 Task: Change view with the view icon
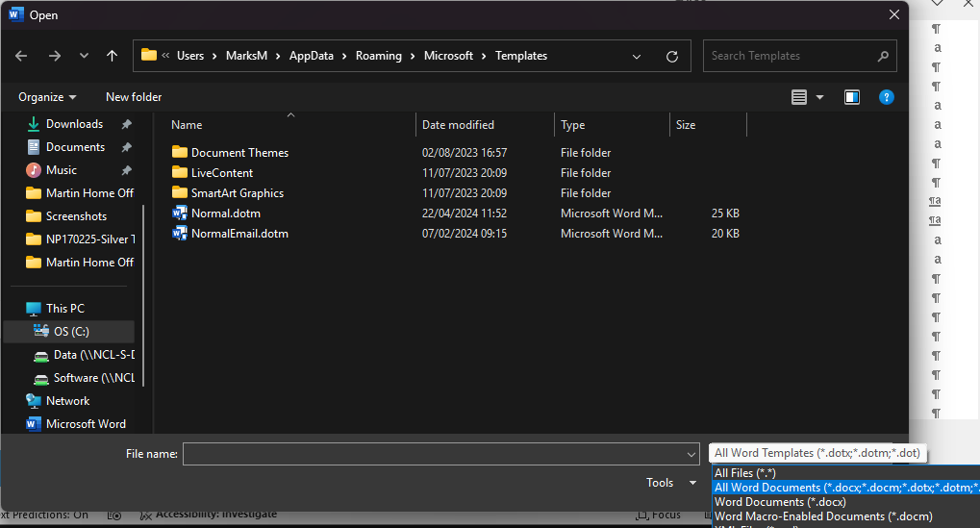coord(799,97)
